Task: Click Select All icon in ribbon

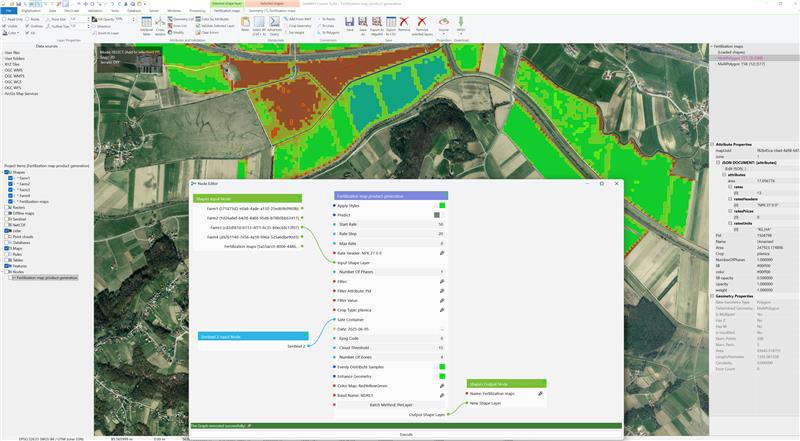Action: tap(259, 26)
